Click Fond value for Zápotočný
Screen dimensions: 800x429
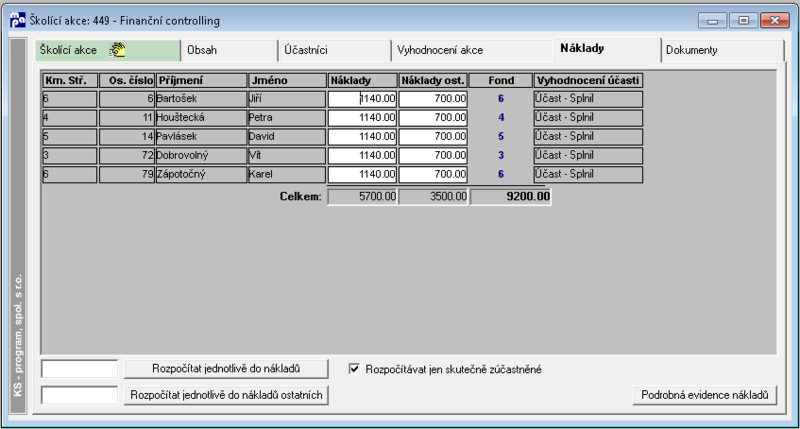[501, 174]
